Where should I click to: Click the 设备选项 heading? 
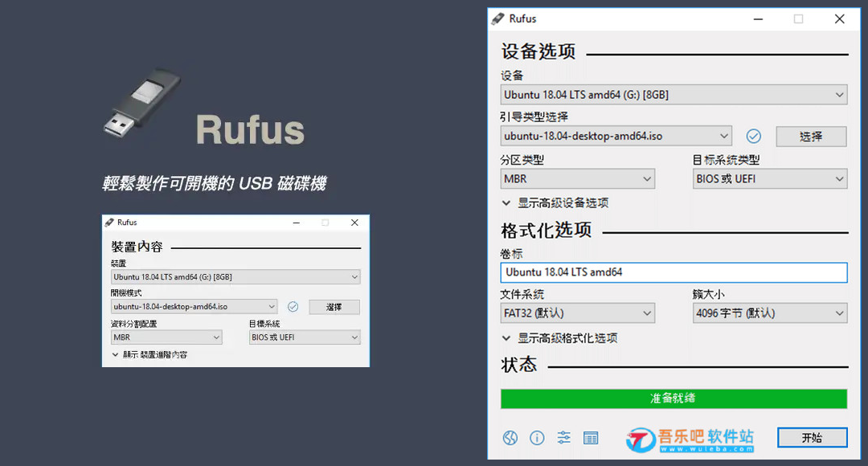(x=538, y=51)
